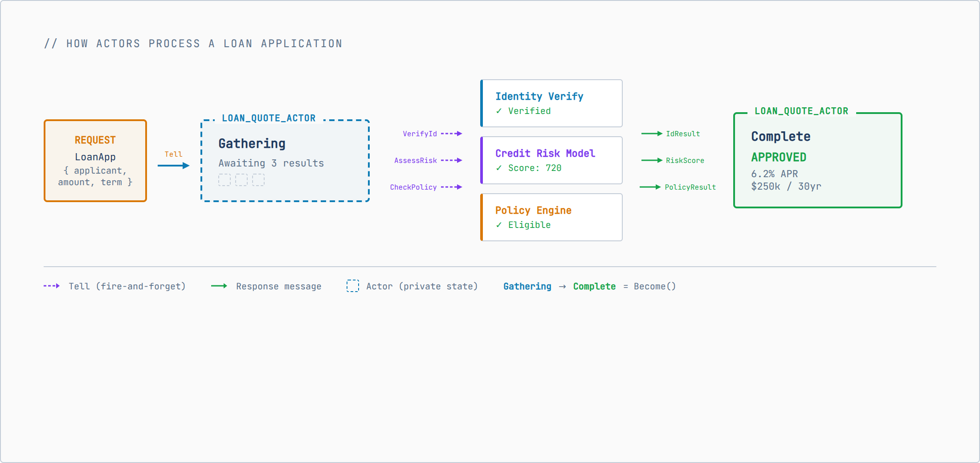The height and width of the screenshot is (463, 980).
Task: Click the blue Tell arrow after REQUEST
Action: point(173,166)
